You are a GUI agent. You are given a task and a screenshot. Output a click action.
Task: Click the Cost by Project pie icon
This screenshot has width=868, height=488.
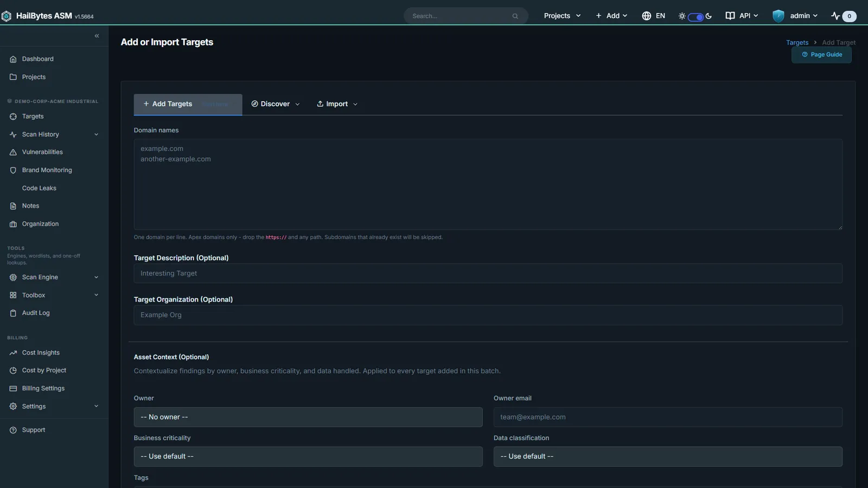point(13,370)
